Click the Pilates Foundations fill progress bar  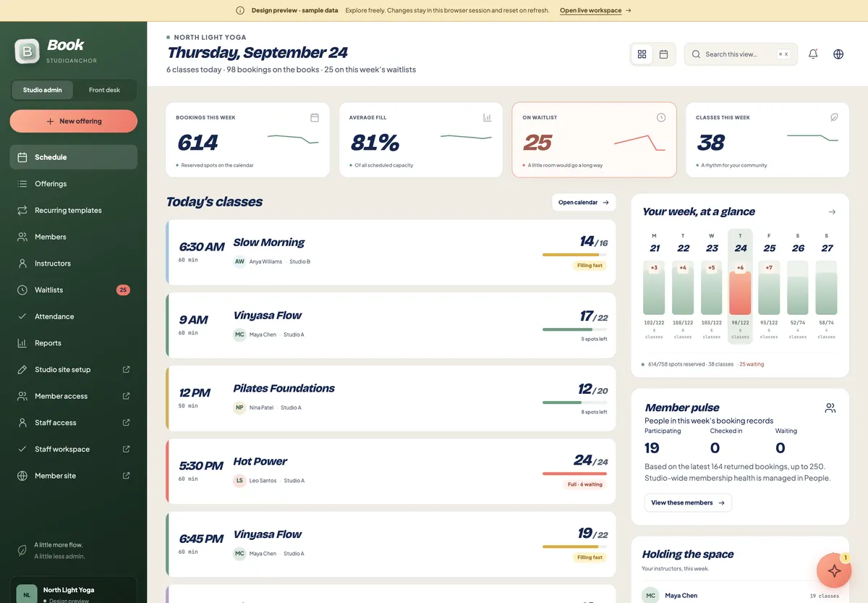pyautogui.click(x=575, y=402)
